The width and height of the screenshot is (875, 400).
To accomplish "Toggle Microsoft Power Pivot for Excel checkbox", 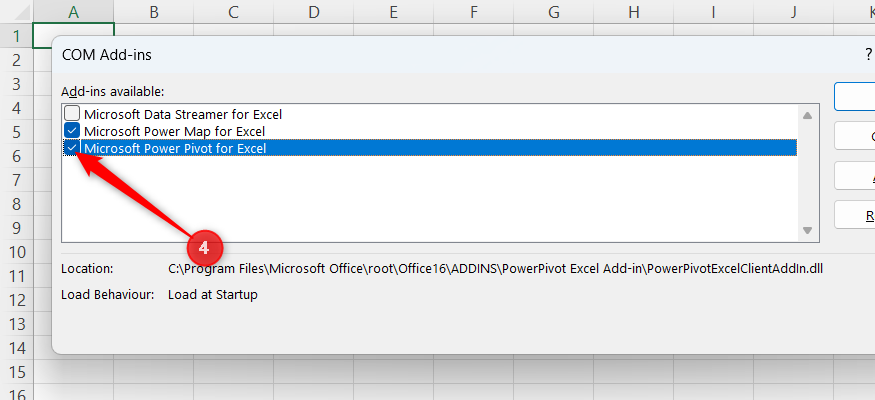I will (x=72, y=148).
